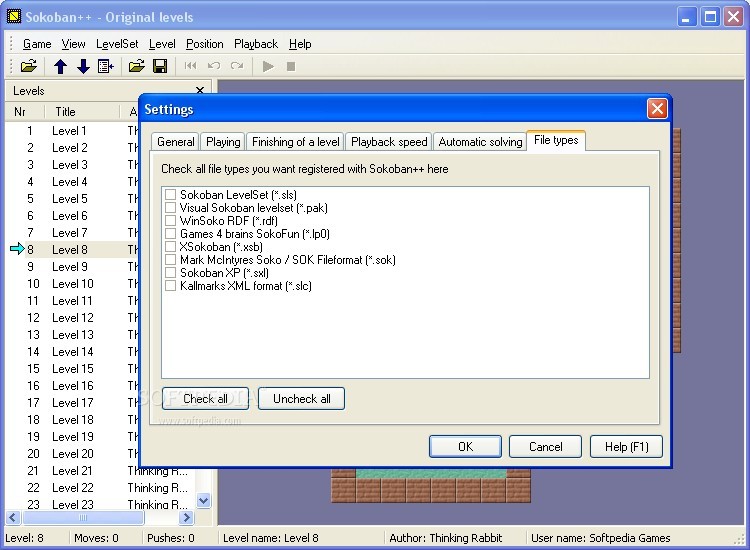Image resolution: width=750 pixels, height=550 pixels.
Task: Open the Level menu
Action: [x=162, y=44]
